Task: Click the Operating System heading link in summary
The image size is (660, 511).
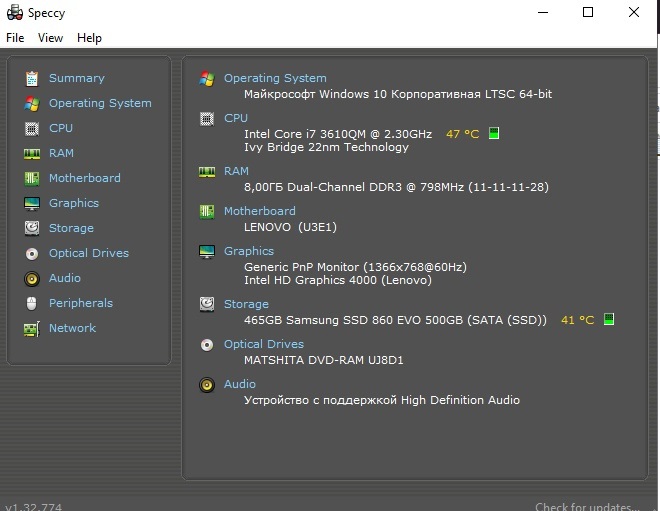Action: pos(275,78)
